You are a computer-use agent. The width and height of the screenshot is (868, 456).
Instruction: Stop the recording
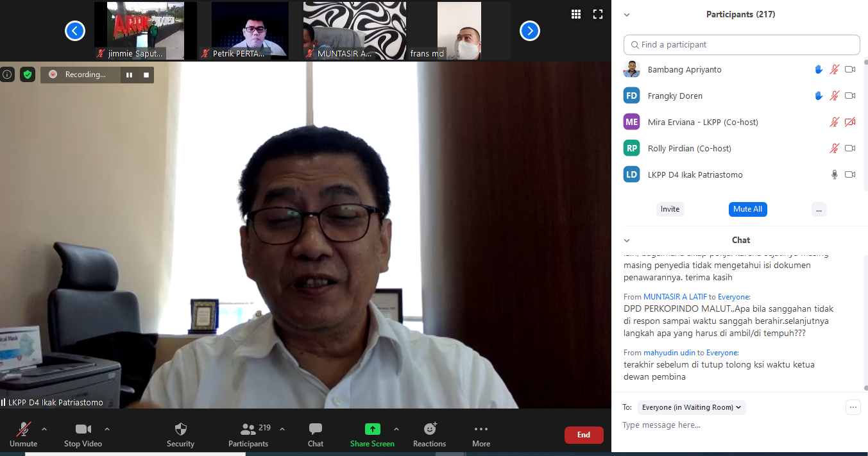coord(146,75)
